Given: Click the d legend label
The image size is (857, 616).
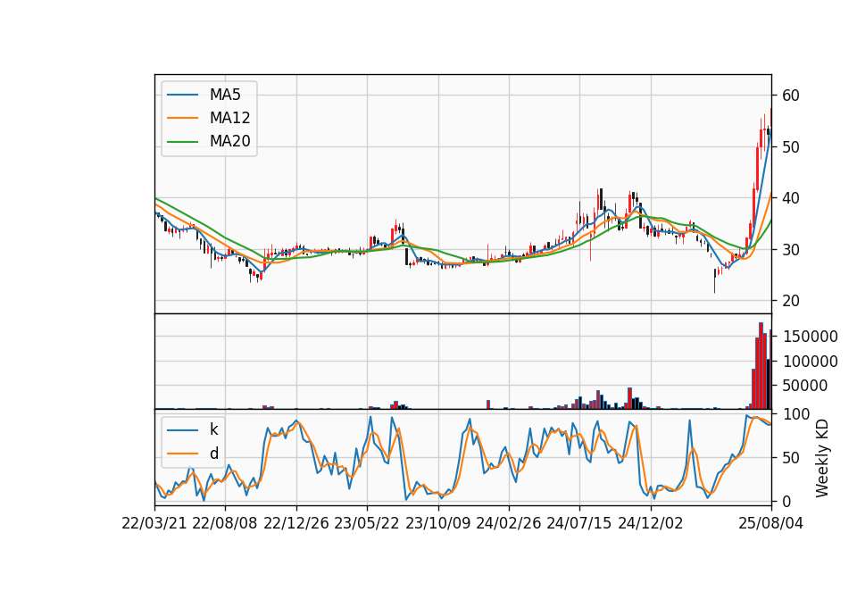Looking at the screenshot, I should tap(213, 454).
